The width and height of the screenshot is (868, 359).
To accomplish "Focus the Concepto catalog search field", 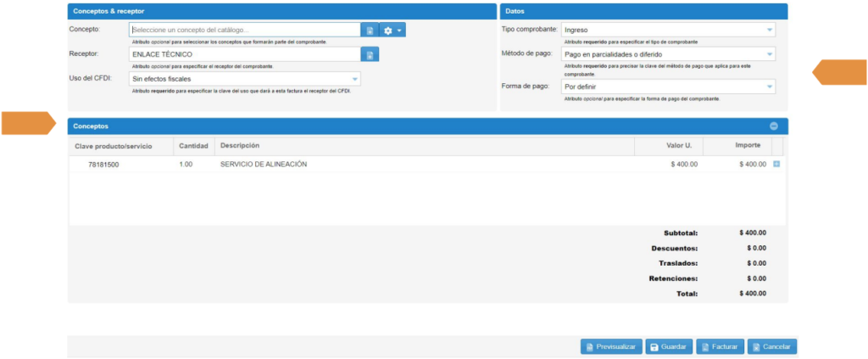I will [244, 30].
